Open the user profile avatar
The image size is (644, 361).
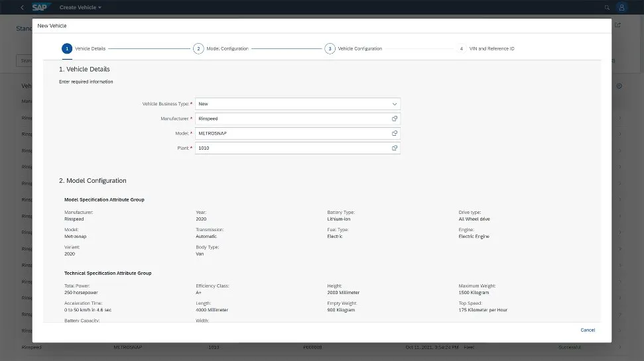(621, 7)
